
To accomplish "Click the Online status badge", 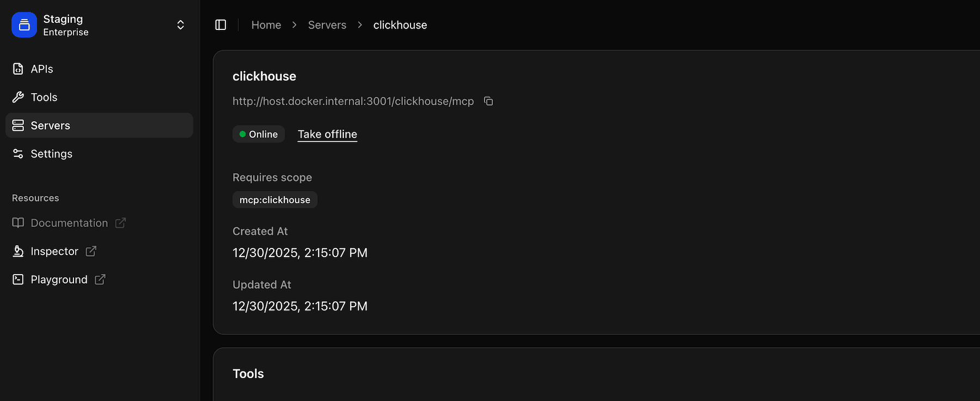I will click(259, 135).
